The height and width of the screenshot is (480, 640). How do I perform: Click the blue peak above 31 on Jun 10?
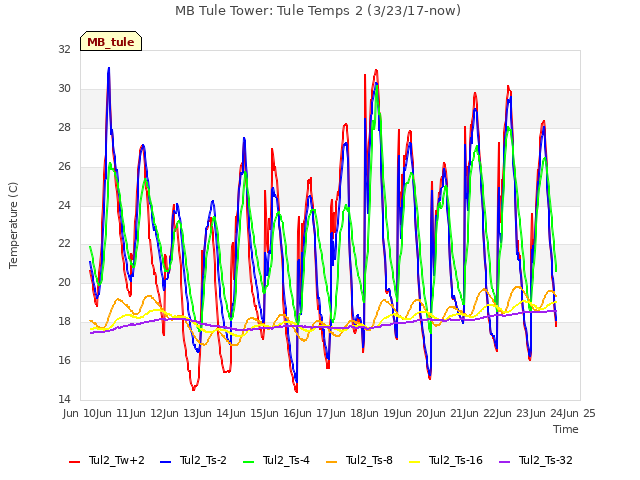pos(109,69)
